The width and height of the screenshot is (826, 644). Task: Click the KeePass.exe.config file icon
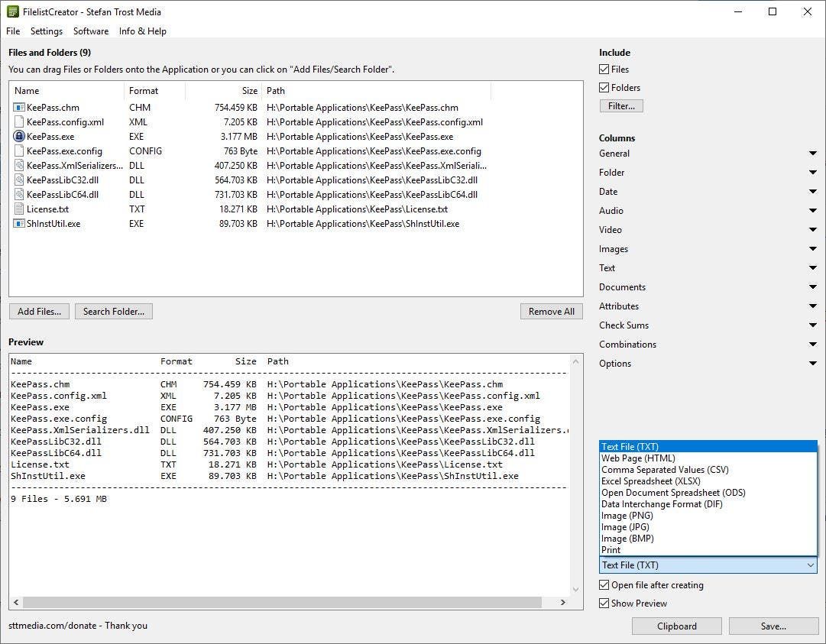[x=19, y=150]
